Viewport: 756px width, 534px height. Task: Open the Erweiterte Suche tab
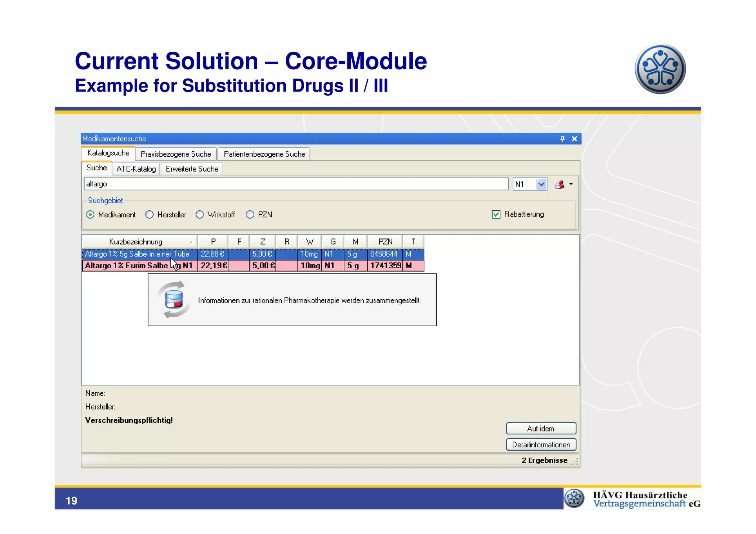click(x=192, y=169)
